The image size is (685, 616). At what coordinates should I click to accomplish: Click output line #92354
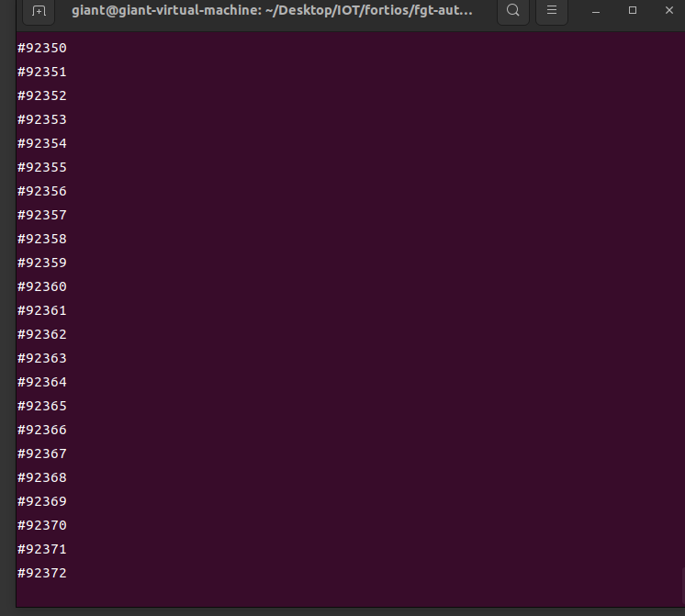coord(42,144)
